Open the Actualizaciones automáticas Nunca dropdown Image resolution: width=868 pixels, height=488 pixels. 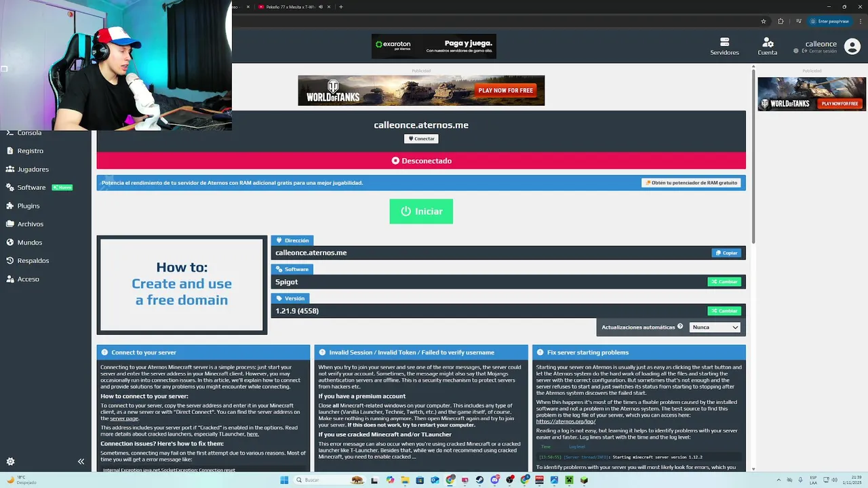point(715,327)
